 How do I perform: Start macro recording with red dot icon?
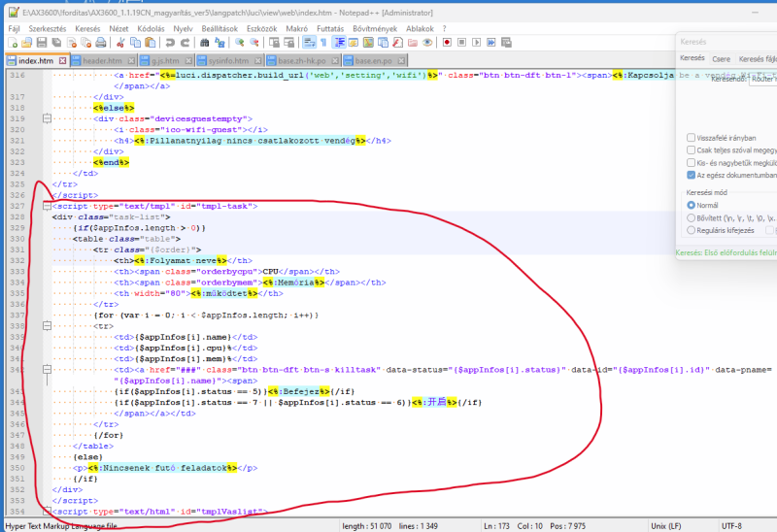447,43
